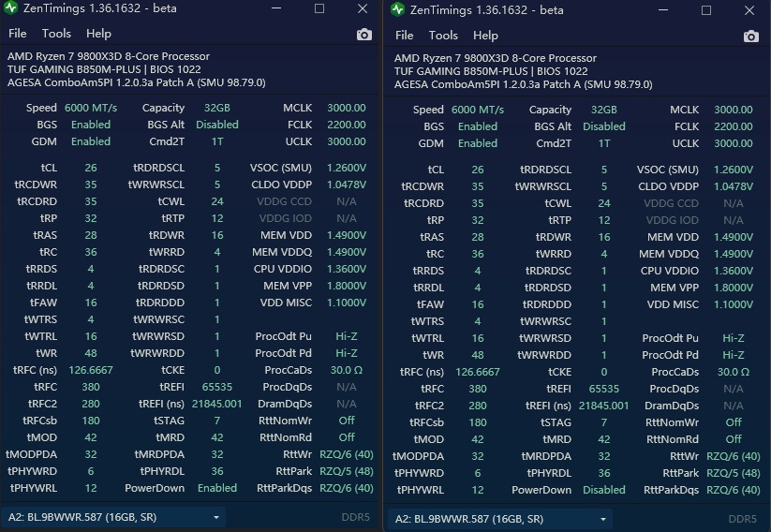771x532 pixels.
Task: Click Capacity value 32GB in left window
Action: point(217,108)
